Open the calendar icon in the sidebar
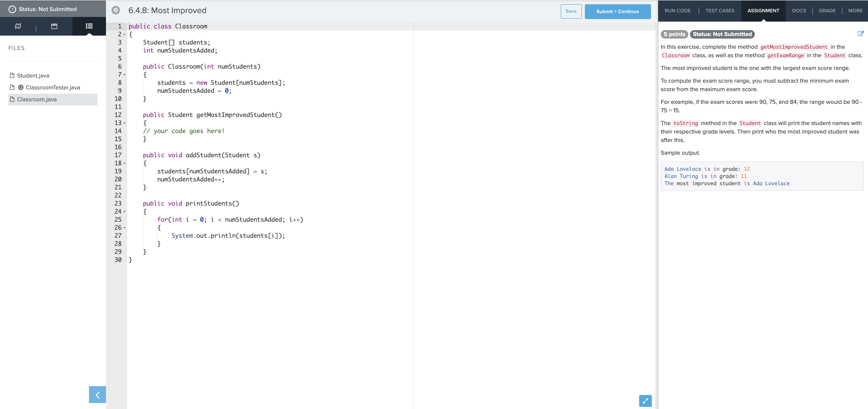This screenshot has width=868, height=409. (54, 26)
